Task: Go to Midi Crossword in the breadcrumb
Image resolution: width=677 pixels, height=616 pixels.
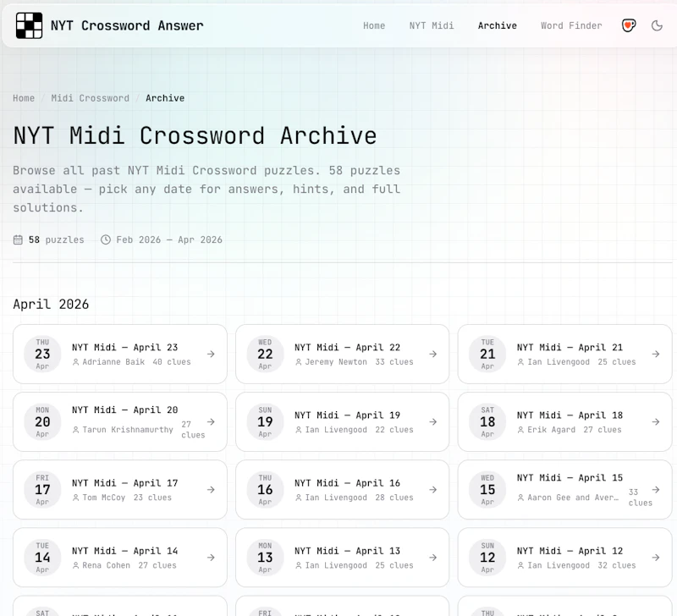Action: pyautogui.click(x=91, y=98)
